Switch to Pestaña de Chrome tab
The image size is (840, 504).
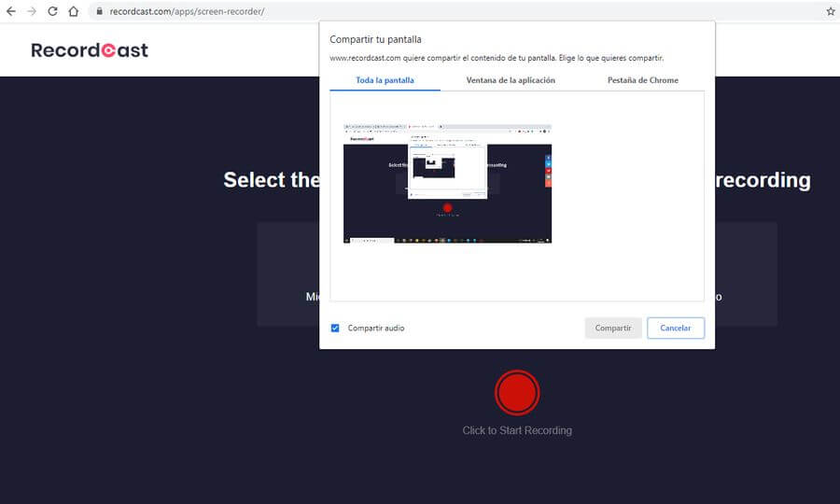[642, 80]
